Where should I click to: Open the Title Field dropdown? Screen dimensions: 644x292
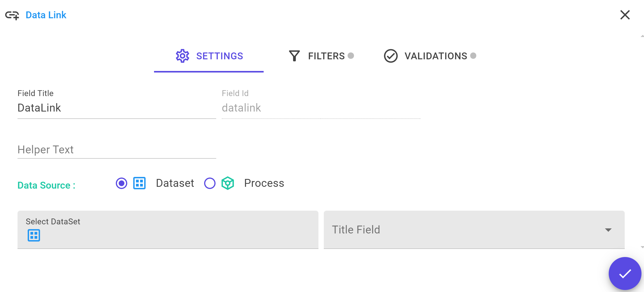(x=474, y=230)
